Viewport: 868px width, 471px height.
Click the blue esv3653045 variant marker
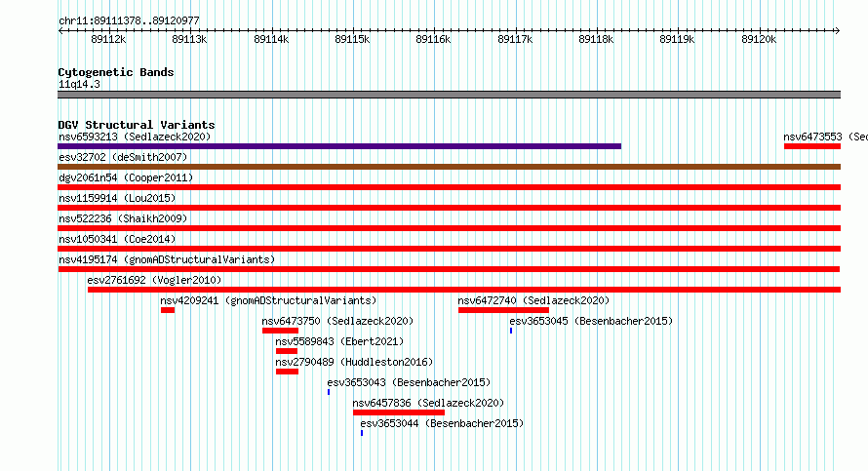[511, 331]
